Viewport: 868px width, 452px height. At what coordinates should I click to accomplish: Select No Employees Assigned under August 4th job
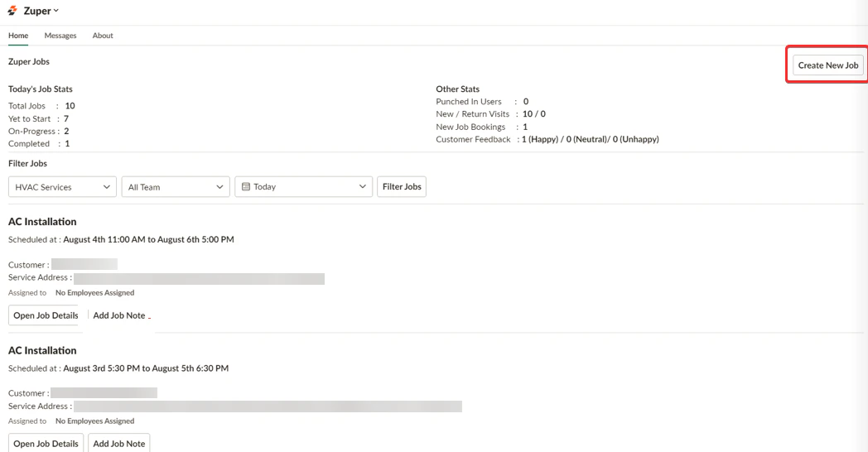point(94,293)
